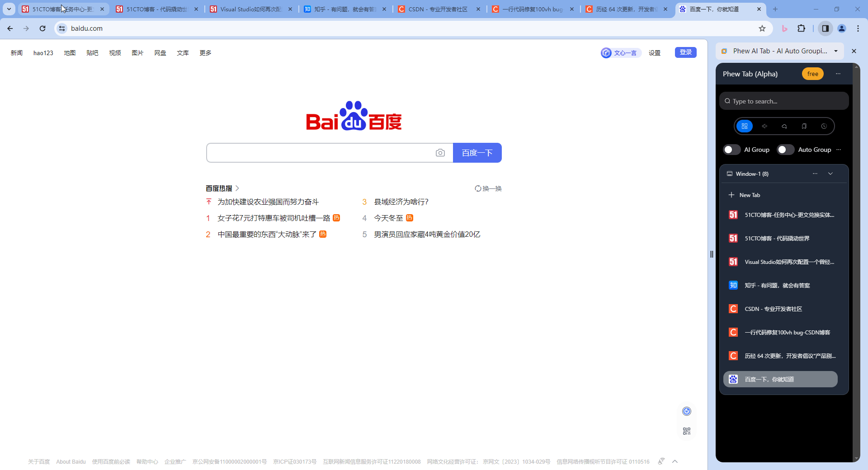Open the bookmarks view in Phew Tab

click(x=804, y=126)
